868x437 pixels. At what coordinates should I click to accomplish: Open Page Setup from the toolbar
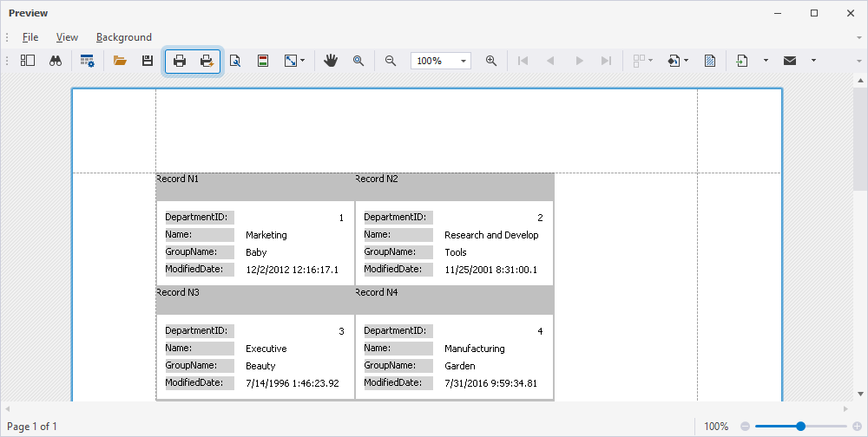point(235,61)
